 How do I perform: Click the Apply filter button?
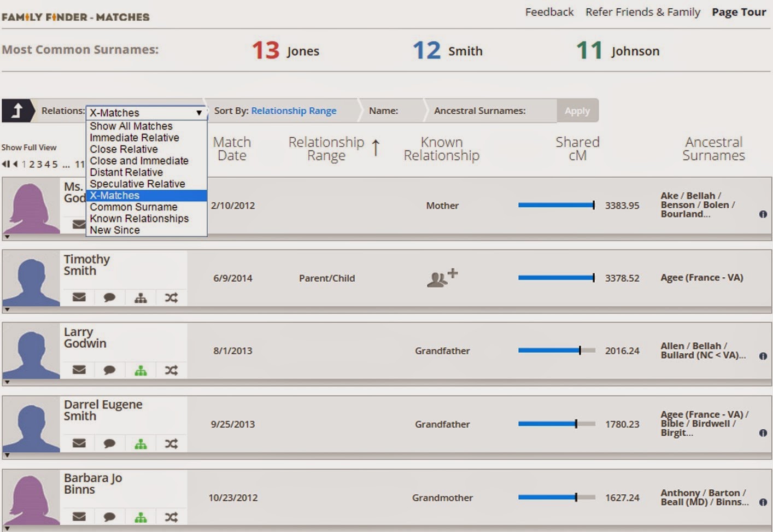577,110
